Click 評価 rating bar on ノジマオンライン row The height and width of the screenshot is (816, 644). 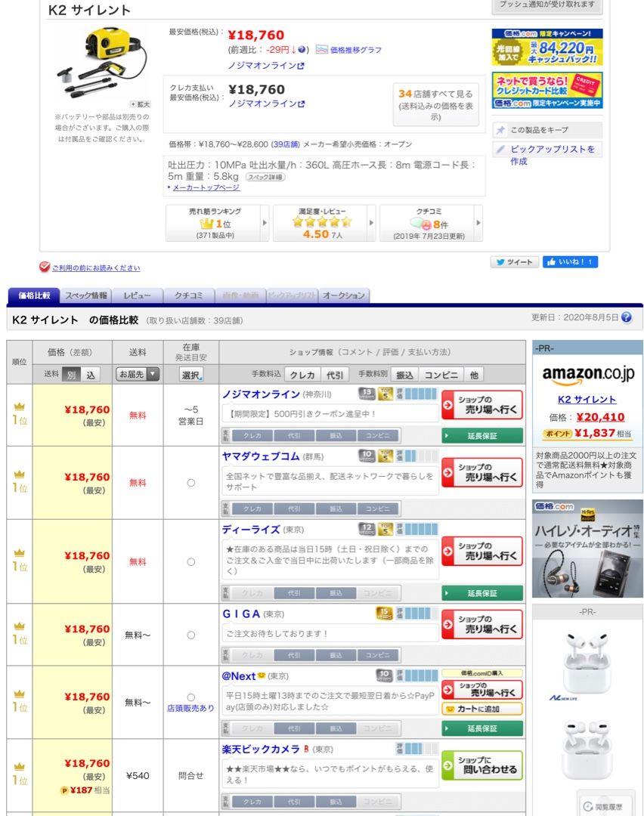[x=417, y=394]
